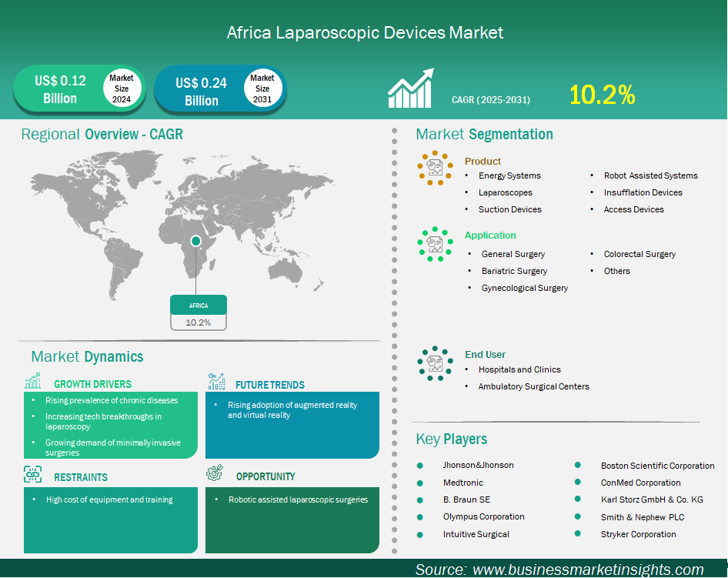
Task: Click the yellow 10.2% CAGR figure
Action: [602, 95]
